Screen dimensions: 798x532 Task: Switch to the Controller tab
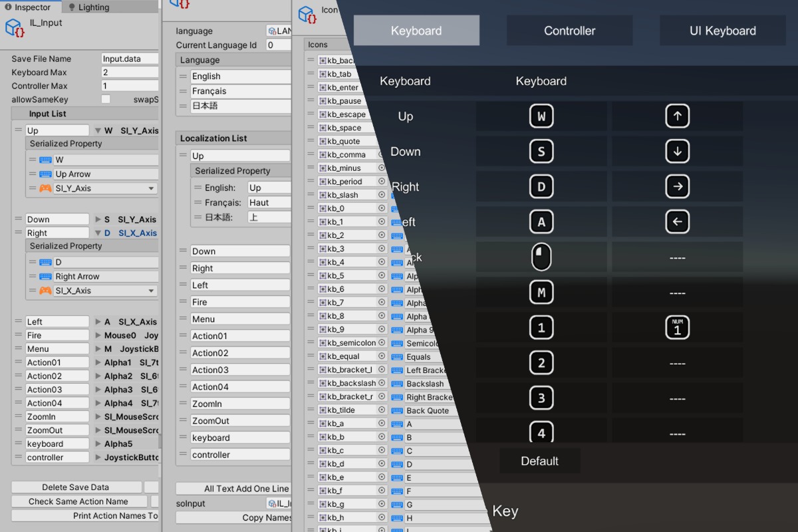569,31
